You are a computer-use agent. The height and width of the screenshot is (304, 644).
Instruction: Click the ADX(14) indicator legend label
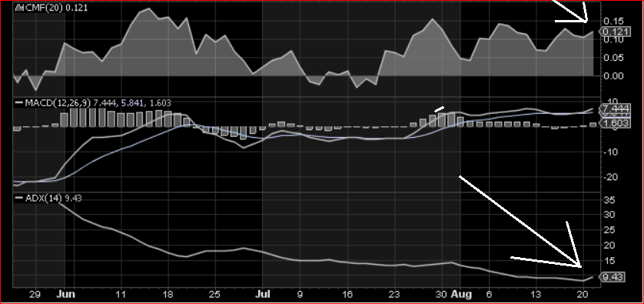click(x=43, y=199)
